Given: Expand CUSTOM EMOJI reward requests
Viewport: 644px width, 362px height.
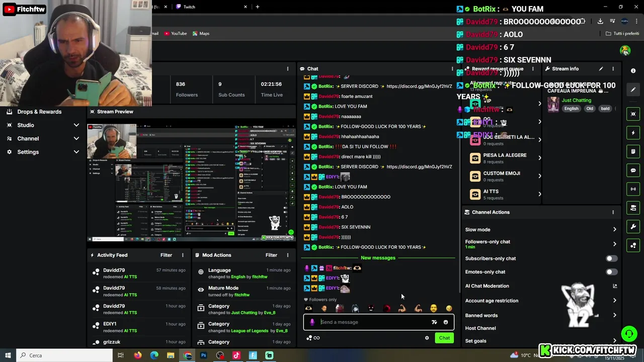Looking at the screenshot, I should tap(539, 176).
